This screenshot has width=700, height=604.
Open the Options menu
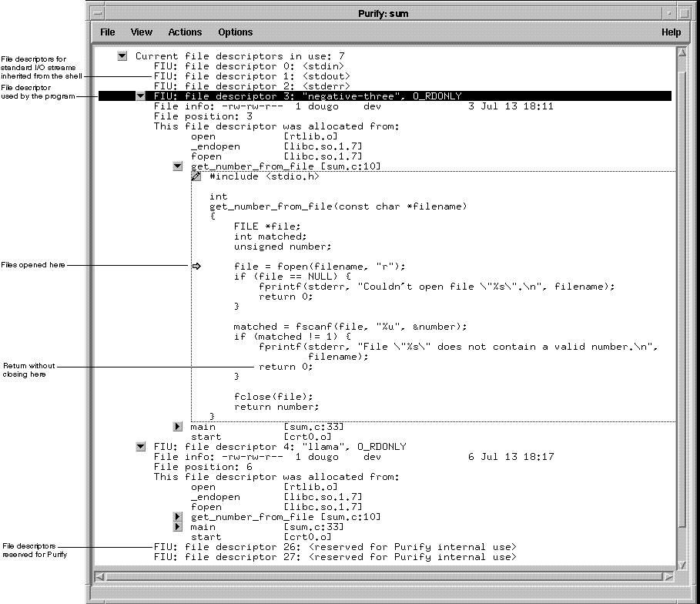pos(236,32)
